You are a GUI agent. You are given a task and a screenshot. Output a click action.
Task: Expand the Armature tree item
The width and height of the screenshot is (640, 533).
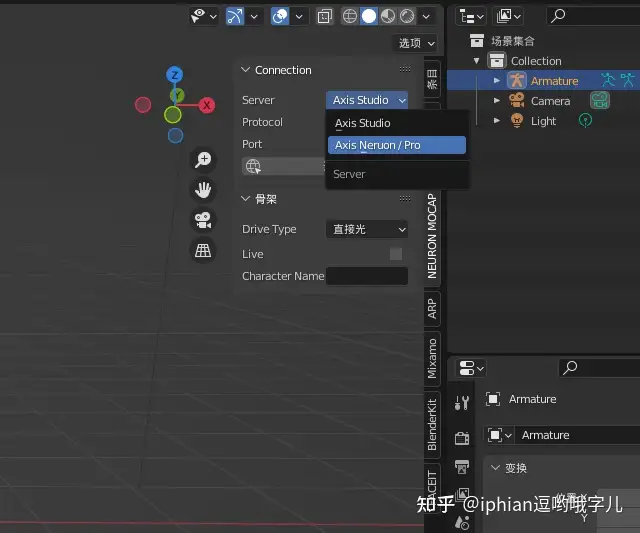(x=496, y=81)
